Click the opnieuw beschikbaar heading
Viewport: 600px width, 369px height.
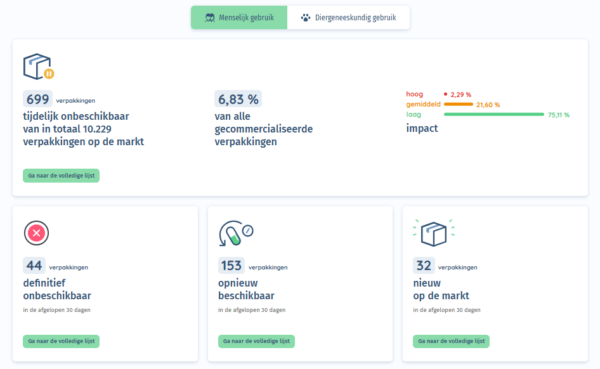click(x=246, y=289)
